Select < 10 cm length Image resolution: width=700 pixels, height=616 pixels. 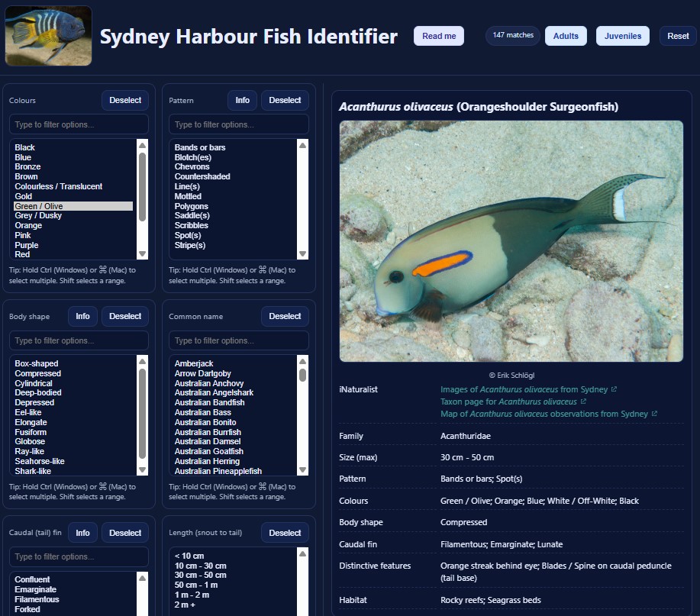point(234,556)
